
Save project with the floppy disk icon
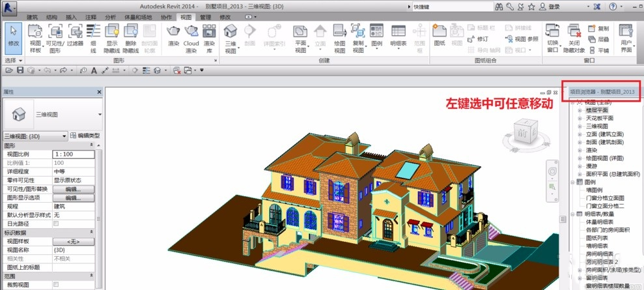click(20, 70)
